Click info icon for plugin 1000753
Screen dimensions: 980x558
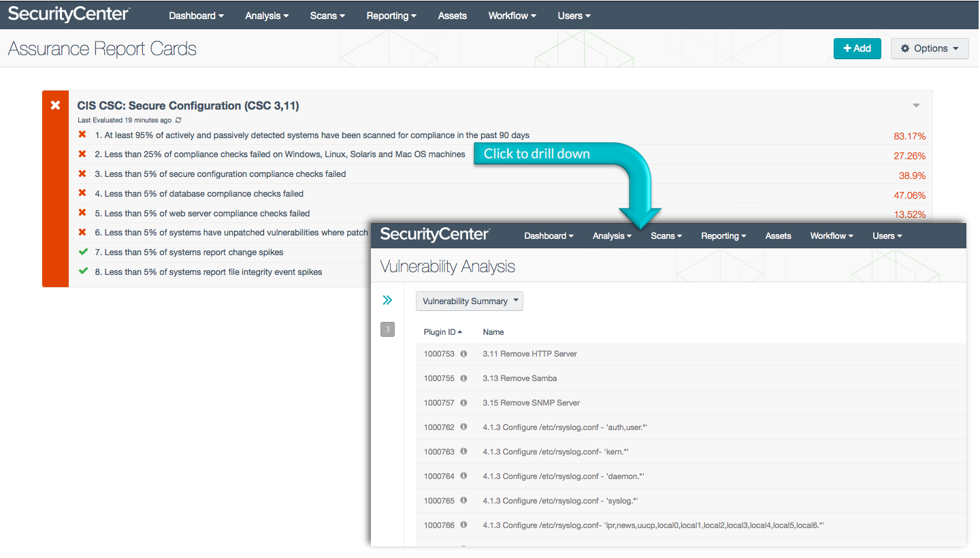[463, 354]
